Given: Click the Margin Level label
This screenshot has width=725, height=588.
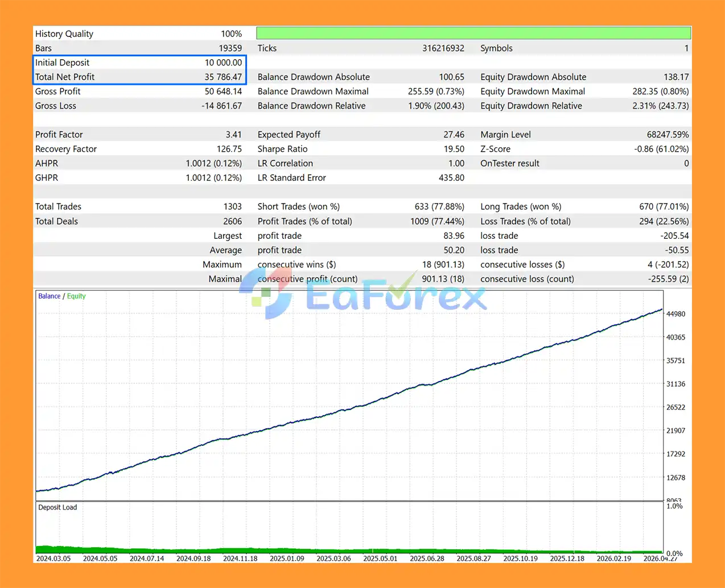Looking at the screenshot, I should (506, 135).
